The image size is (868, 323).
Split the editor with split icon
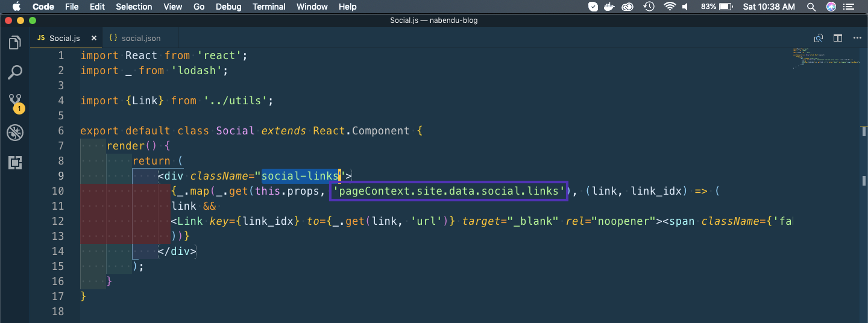click(x=838, y=38)
